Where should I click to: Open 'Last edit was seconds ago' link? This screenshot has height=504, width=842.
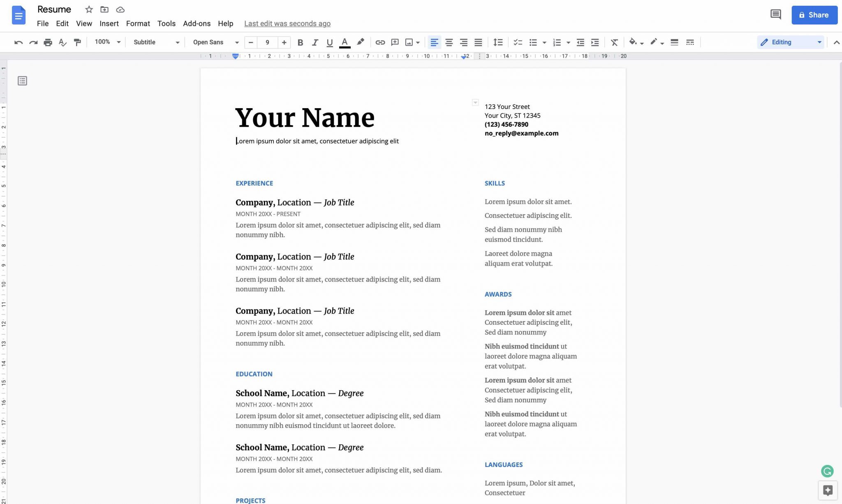[287, 23]
